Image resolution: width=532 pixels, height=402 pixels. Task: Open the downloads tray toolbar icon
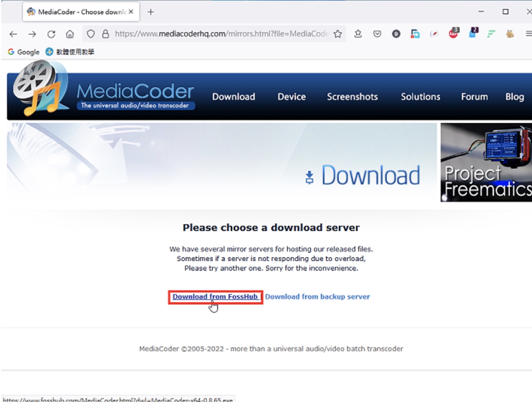point(358,34)
